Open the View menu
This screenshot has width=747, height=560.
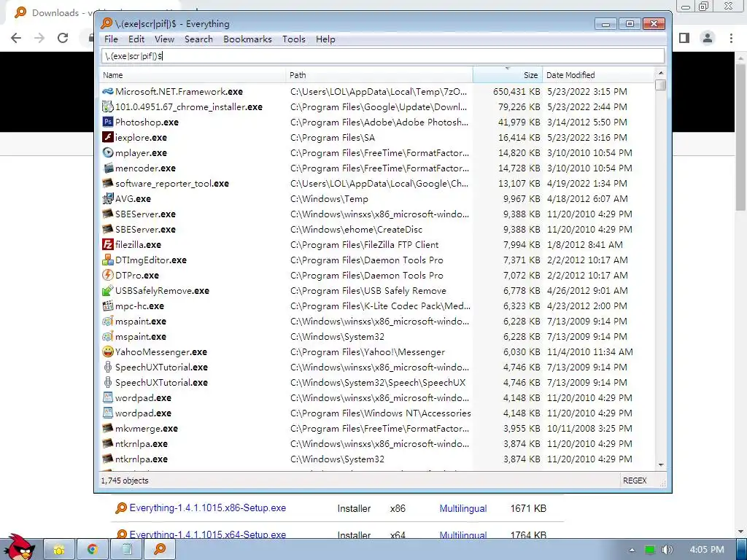[164, 39]
